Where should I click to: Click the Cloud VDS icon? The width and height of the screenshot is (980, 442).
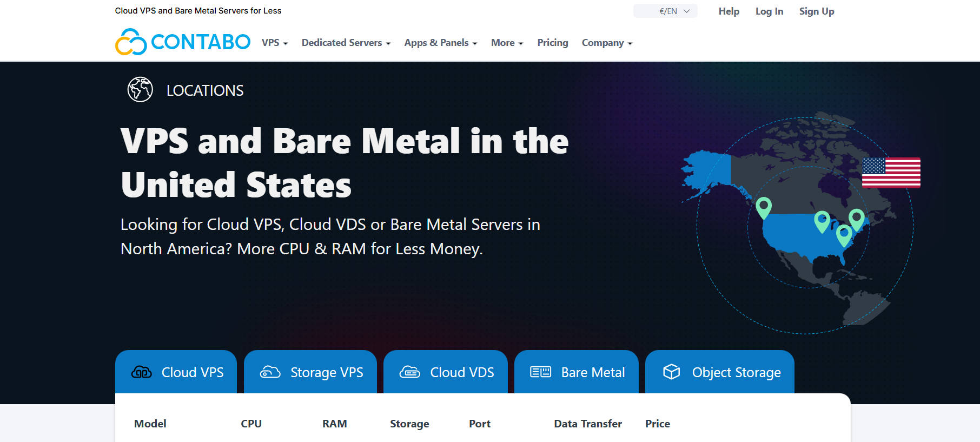[410, 372]
